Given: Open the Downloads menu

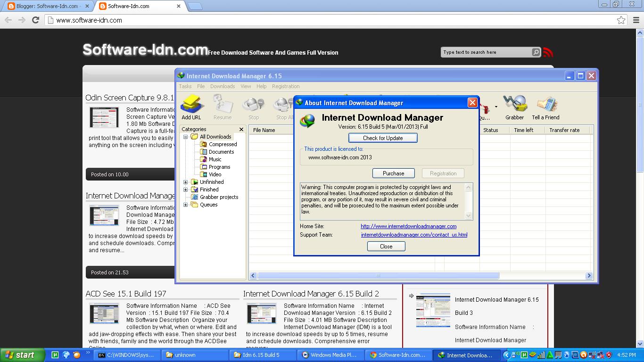Looking at the screenshot, I should pyautogui.click(x=223, y=86).
